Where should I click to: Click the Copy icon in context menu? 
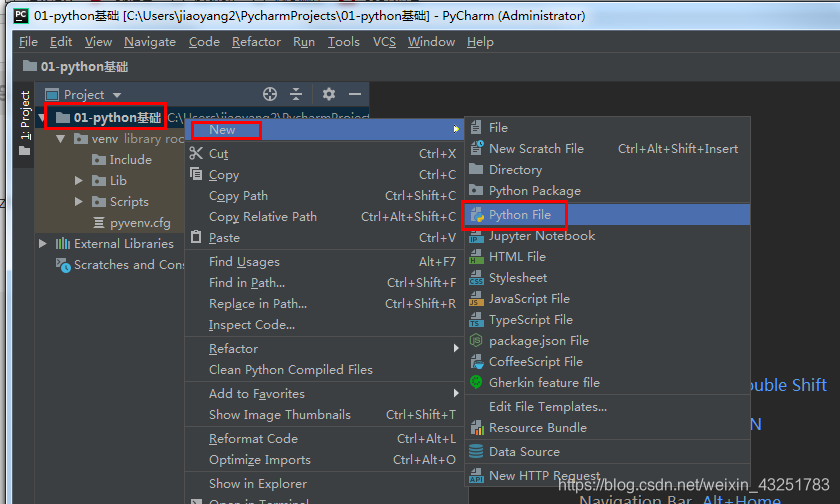pos(196,174)
